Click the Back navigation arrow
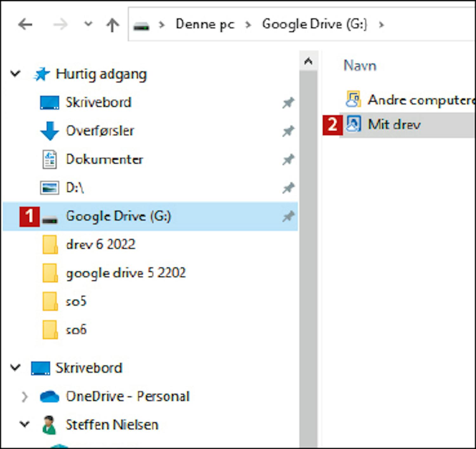Screen dimensions: 476x449 [25, 24]
